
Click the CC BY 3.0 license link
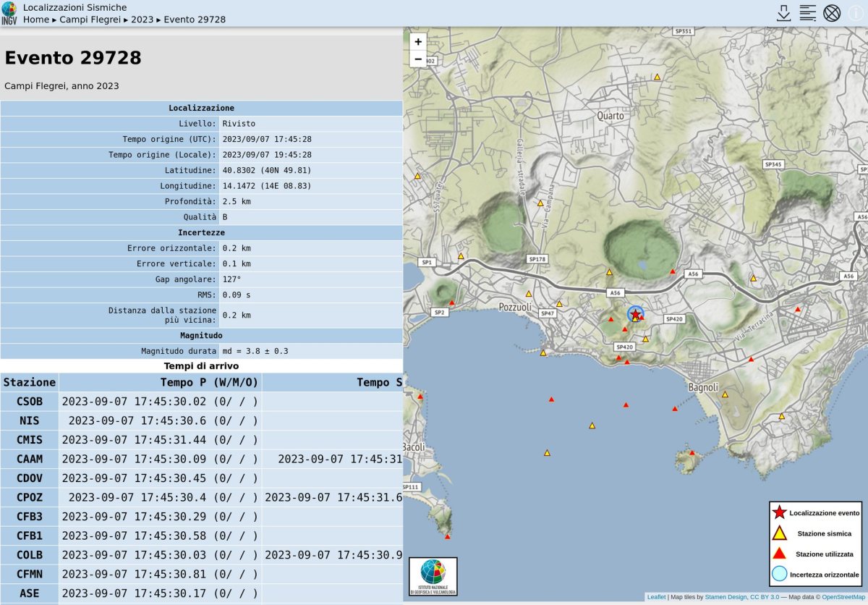coord(765,597)
